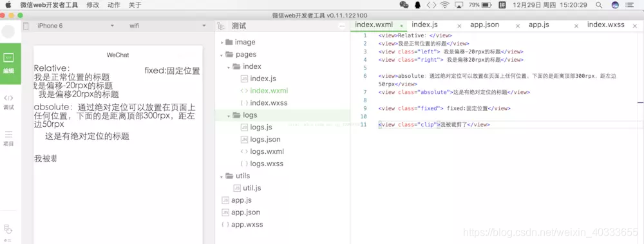This screenshot has width=644, height=244.
Task: Close the index.js editor tab
Action: 459,26
